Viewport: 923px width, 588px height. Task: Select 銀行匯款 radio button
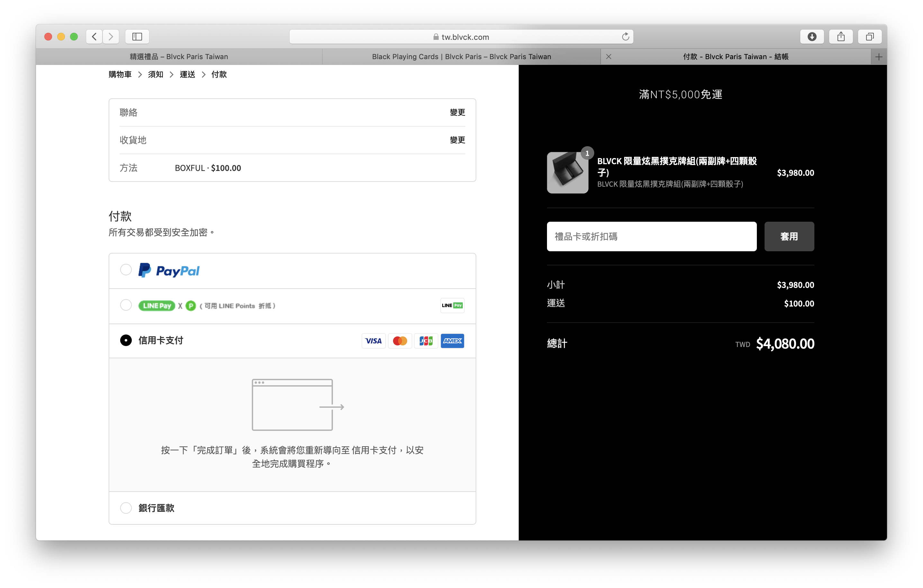pyautogui.click(x=126, y=508)
